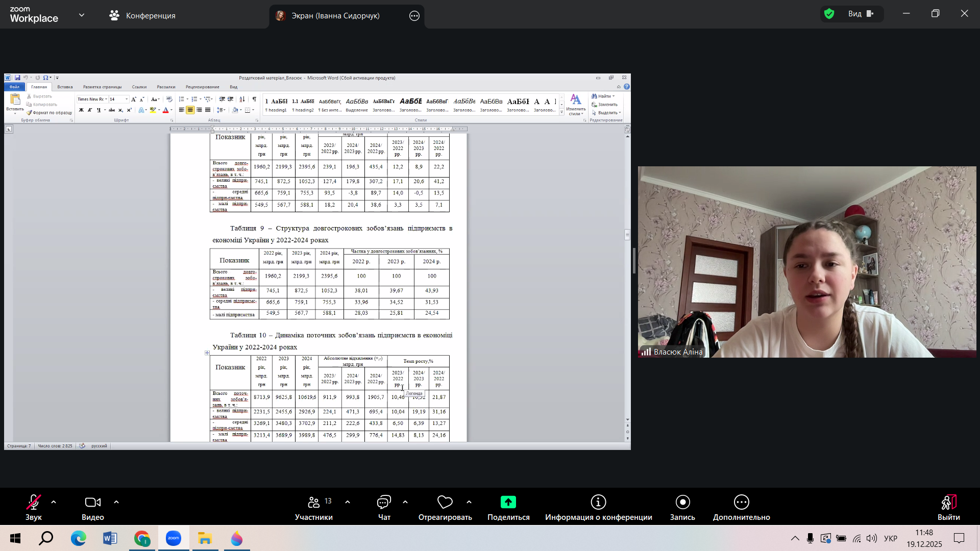Expand video options arrow next to Видео
980x551 pixels.
tap(116, 503)
